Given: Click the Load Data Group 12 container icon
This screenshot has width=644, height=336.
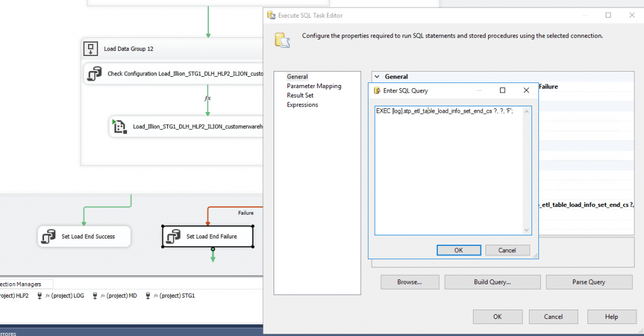Looking at the screenshot, I should click(91, 48).
